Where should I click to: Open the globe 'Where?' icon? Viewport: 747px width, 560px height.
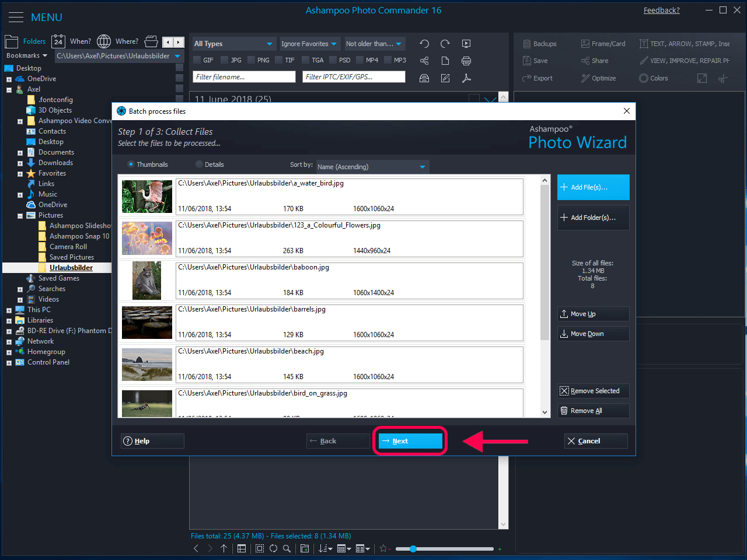[104, 41]
